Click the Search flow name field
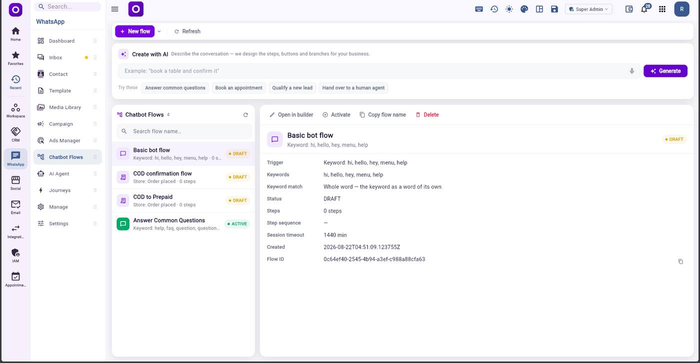Viewport: 700px width, 363px height. [184, 131]
